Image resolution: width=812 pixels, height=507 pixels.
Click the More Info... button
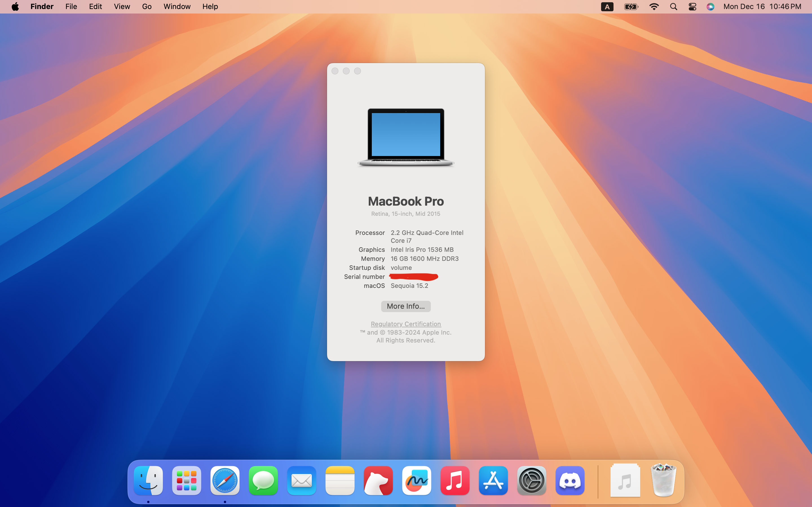coord(405,306)
